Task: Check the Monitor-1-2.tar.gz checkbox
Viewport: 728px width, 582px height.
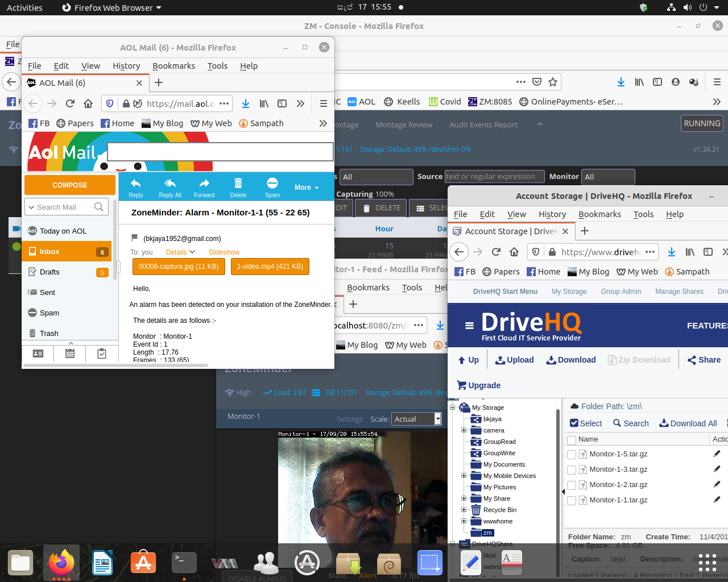Action: (x=572, y=485)
